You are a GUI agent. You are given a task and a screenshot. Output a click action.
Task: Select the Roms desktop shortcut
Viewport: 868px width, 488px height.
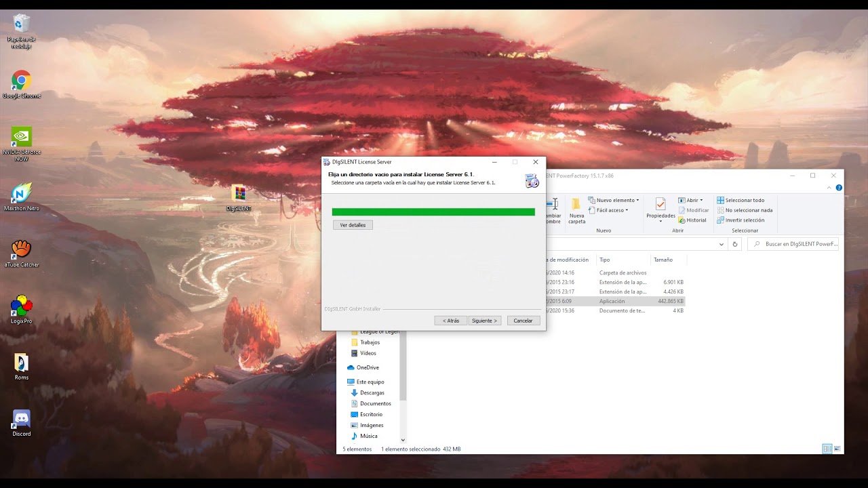[22, 366]
